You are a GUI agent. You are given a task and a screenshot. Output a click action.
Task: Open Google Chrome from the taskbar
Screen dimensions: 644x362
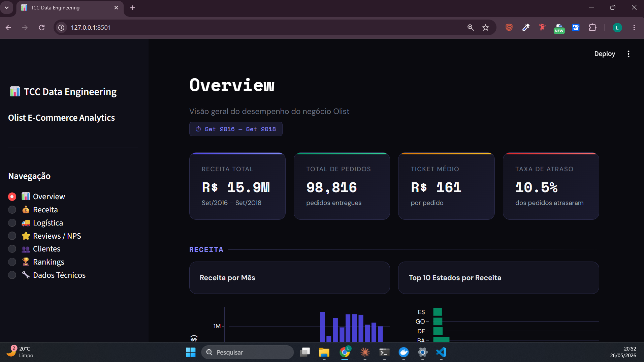[x=345, y=352]
